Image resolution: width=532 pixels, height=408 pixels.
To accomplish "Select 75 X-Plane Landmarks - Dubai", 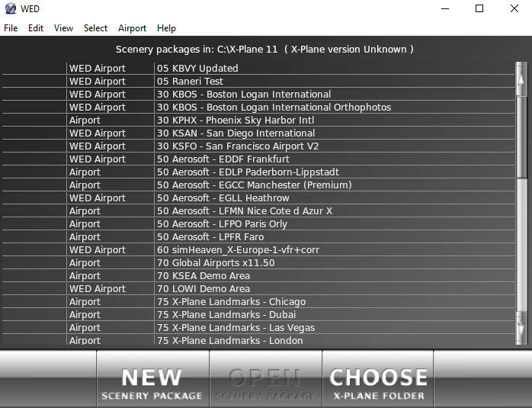I will coord(258,315).
